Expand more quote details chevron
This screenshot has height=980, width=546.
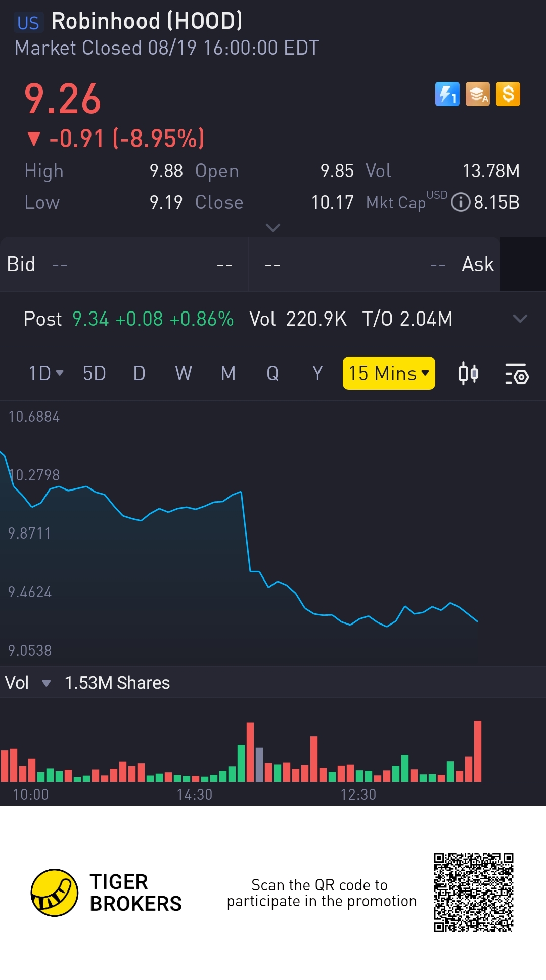point(273,228)
